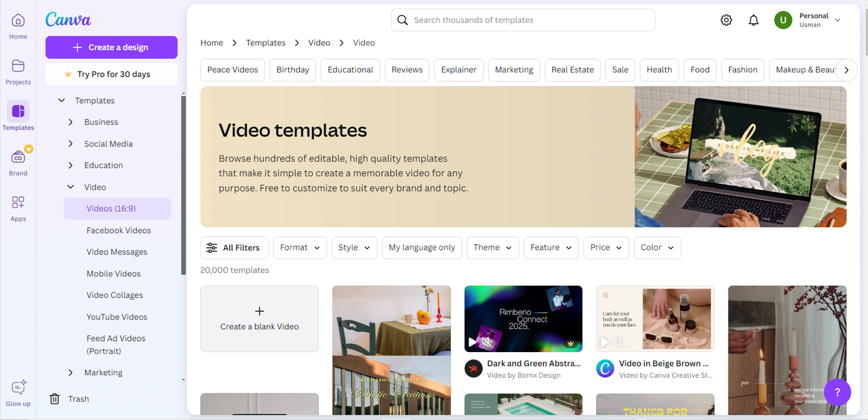The width and height of the screenshot is (868, 420).
Task: Open the Theme filter dropdown
Action: click(492, 248)
